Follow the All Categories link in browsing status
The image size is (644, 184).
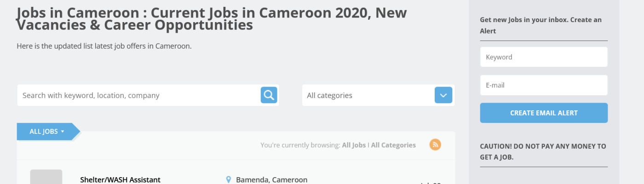[x=393, y=145]
